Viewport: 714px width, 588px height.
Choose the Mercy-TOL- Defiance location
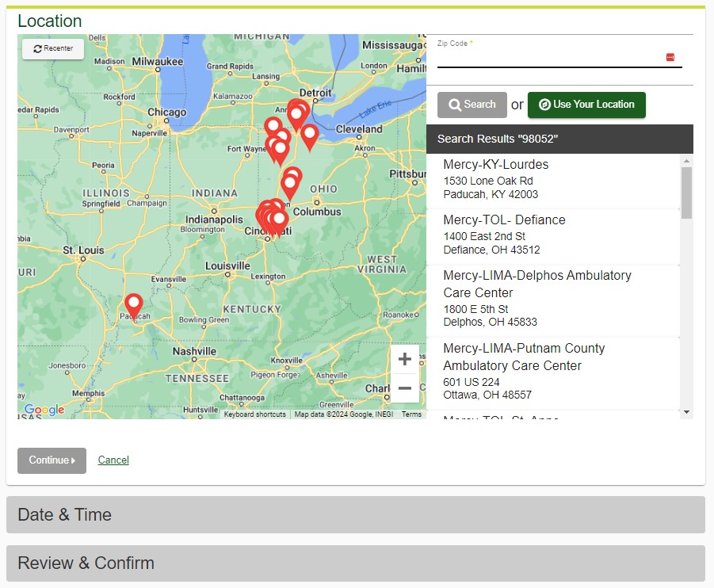[x=553, y=237]
